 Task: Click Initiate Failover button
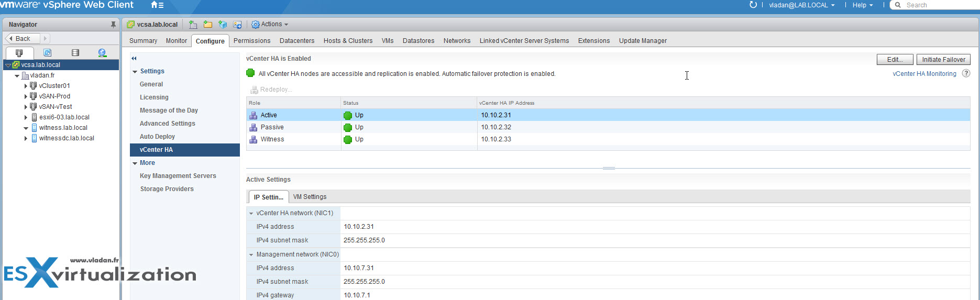pyautogui.click(x=943, y=60)
